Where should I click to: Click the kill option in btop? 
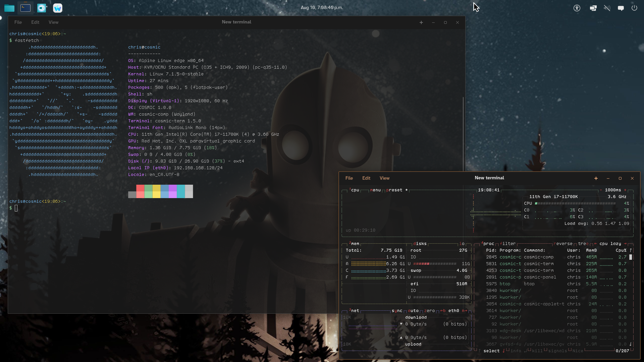[x=537, y=351]
